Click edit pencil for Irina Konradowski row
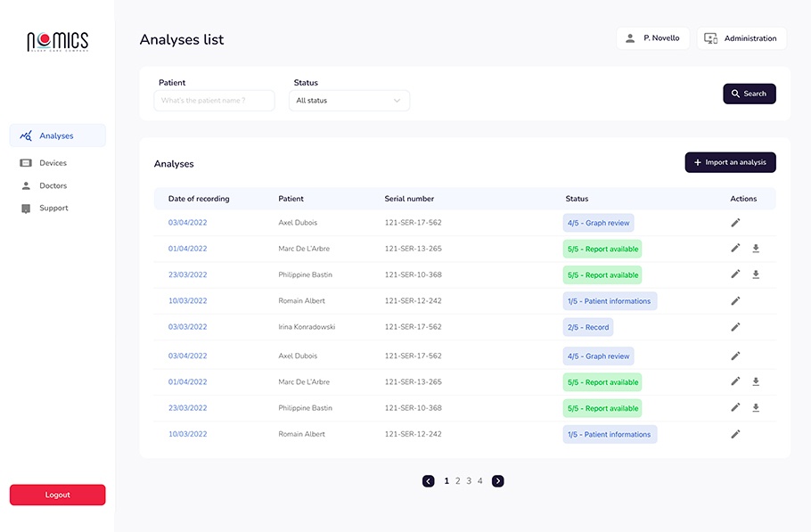The height and width of the screenshot is (532, 811). pyautogui.click(x=735, y=327)
